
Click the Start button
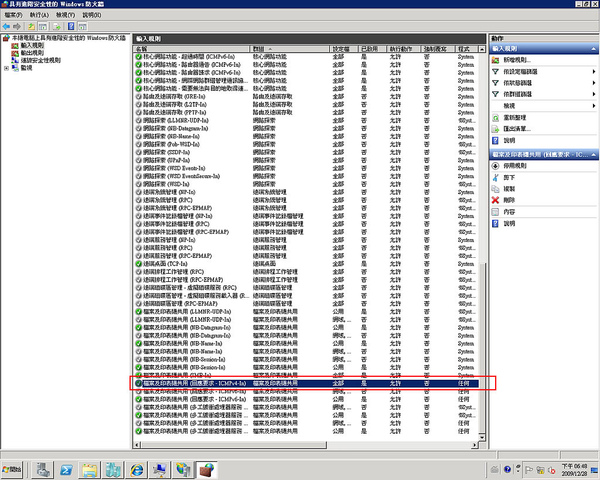[x=12, y=469]
